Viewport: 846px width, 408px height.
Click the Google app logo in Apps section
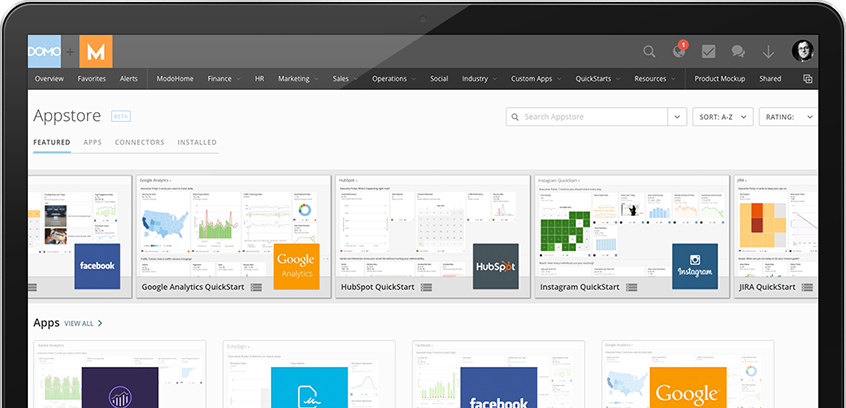(x=688, y=387)
